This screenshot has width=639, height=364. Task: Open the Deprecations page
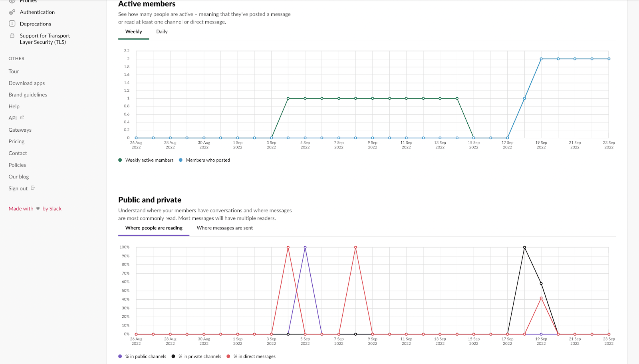point(36,24)
